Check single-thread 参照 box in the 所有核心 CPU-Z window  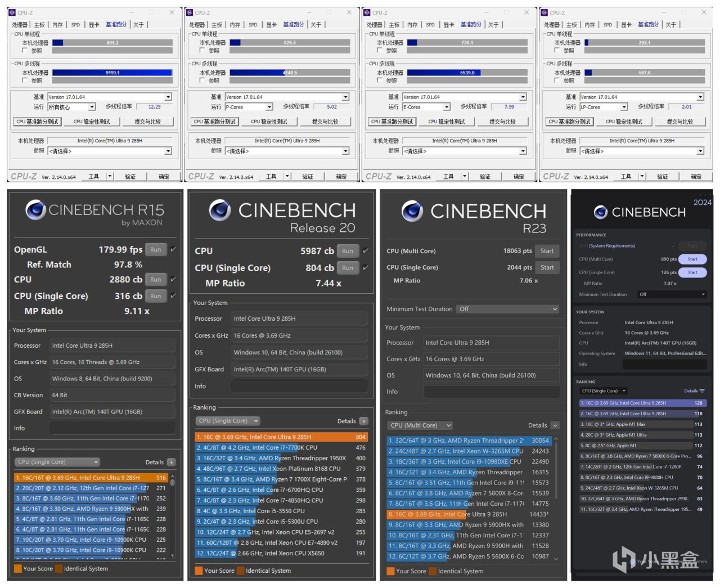24,51
